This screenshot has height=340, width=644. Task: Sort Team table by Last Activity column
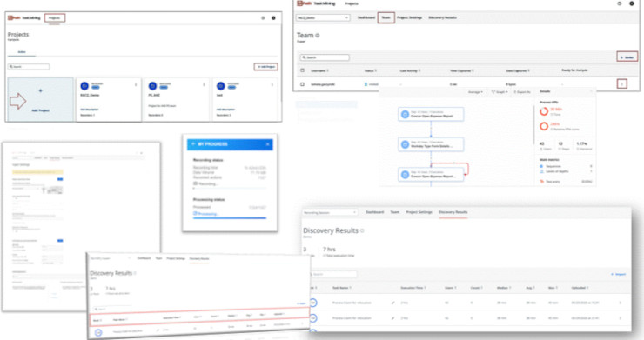(x=410, y=71)
